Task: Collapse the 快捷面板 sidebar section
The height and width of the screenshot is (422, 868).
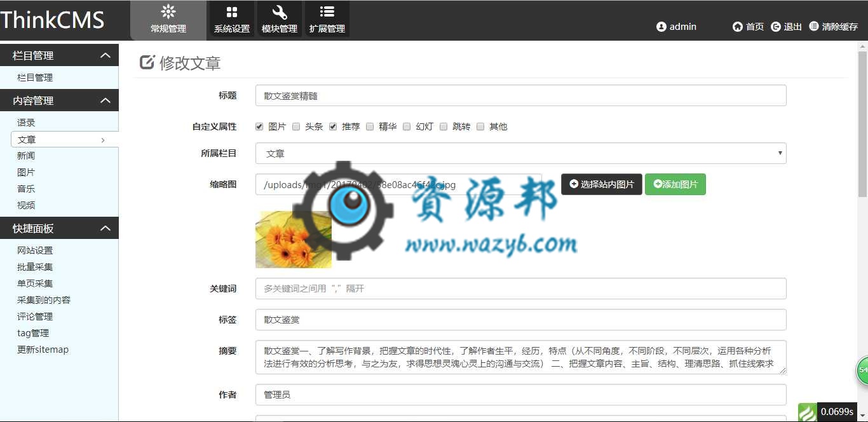Action: pos(59,228)
